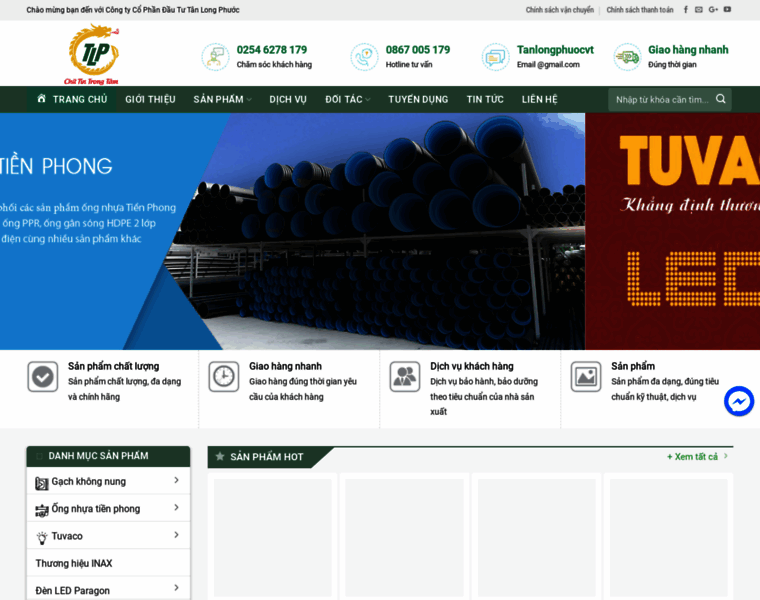This screenshot has height=600, width=760.
Task: Click the fast delivery truck icon
Action: pyautogui.click(x=627, y=57)
